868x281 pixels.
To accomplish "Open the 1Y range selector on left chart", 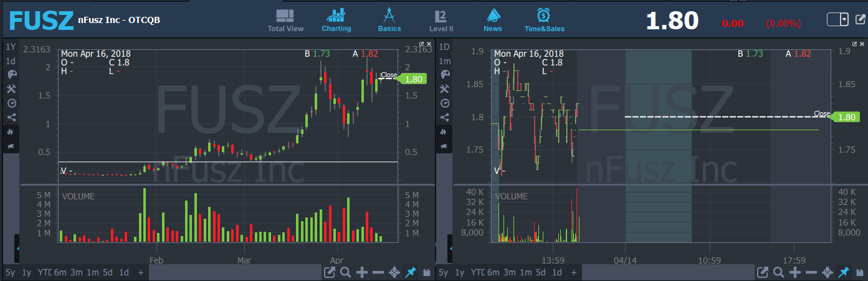I will click(11, 47).
